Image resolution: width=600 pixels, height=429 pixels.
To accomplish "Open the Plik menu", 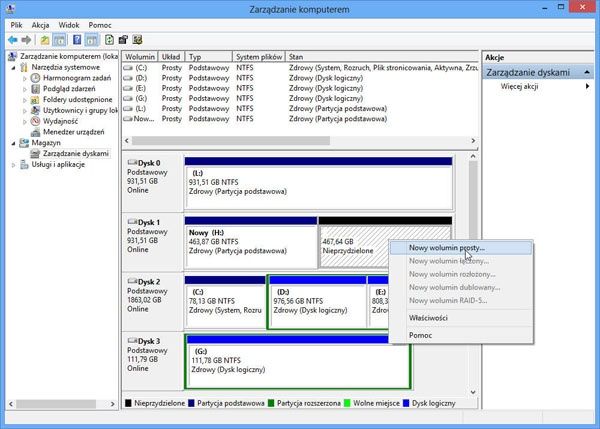I will 16,25.
